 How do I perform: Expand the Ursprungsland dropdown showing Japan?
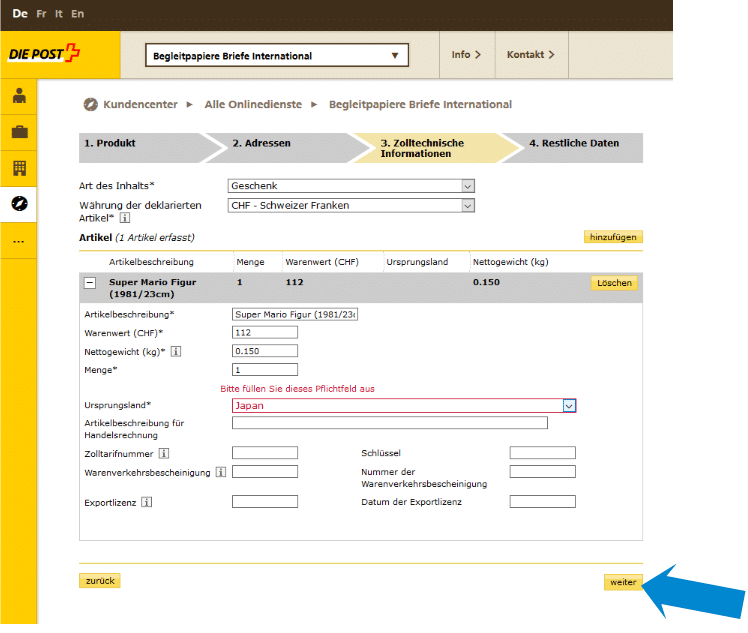[x=568, y=406]
